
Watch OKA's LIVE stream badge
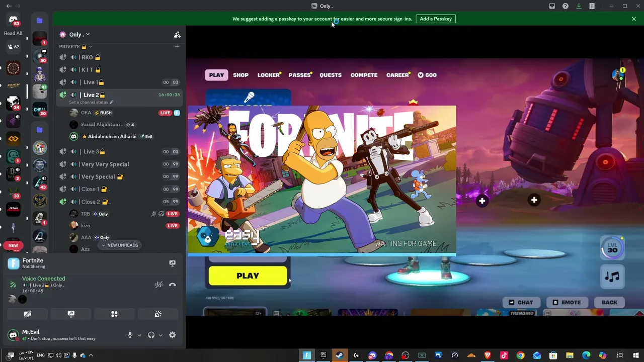click(x=165, y=113)
